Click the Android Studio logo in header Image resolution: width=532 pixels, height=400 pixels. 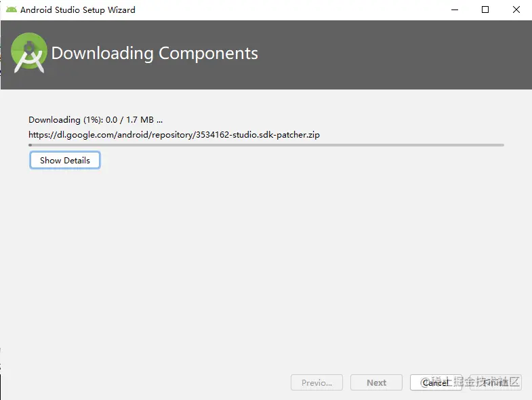pos(29,53)
